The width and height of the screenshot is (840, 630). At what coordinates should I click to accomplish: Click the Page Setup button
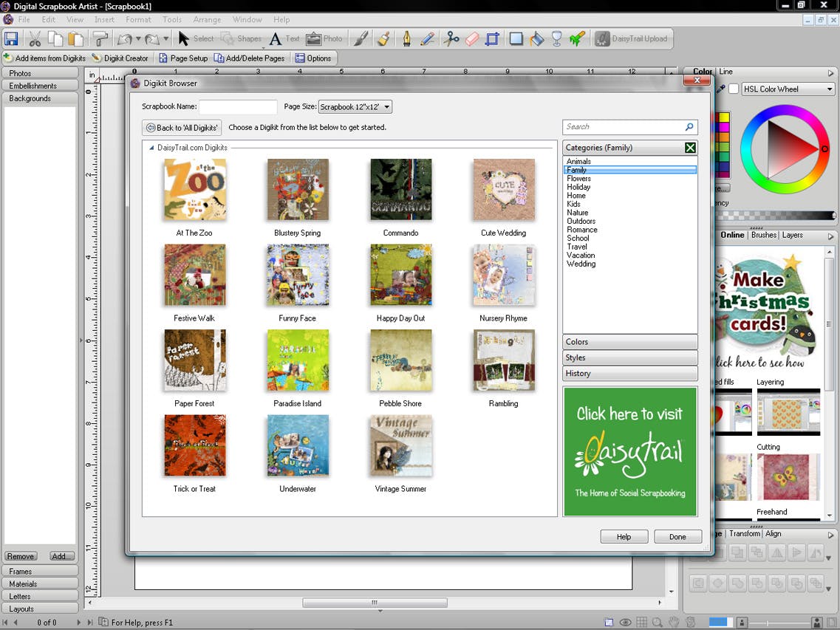tap(184, 58)
